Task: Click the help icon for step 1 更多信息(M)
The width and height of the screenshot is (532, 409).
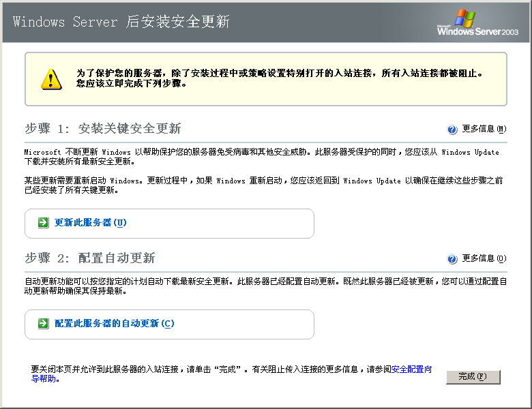Action: [x=452, y=130]
